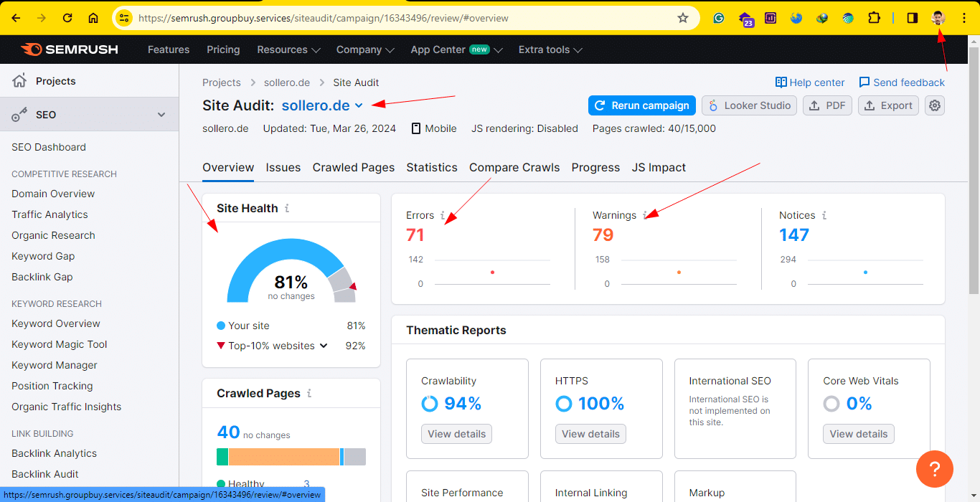
Task: Expand the Company menu
Action: coord(365,49)
